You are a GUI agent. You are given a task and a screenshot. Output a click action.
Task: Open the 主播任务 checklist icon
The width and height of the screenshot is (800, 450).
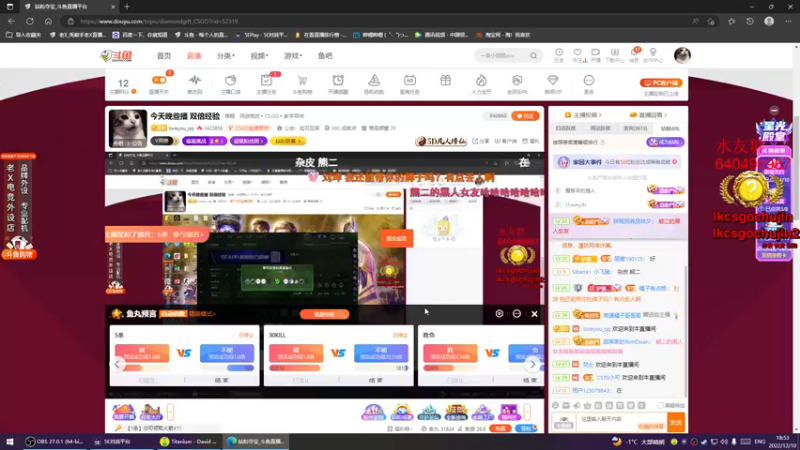pyautogui.click(x=266, y=81)
